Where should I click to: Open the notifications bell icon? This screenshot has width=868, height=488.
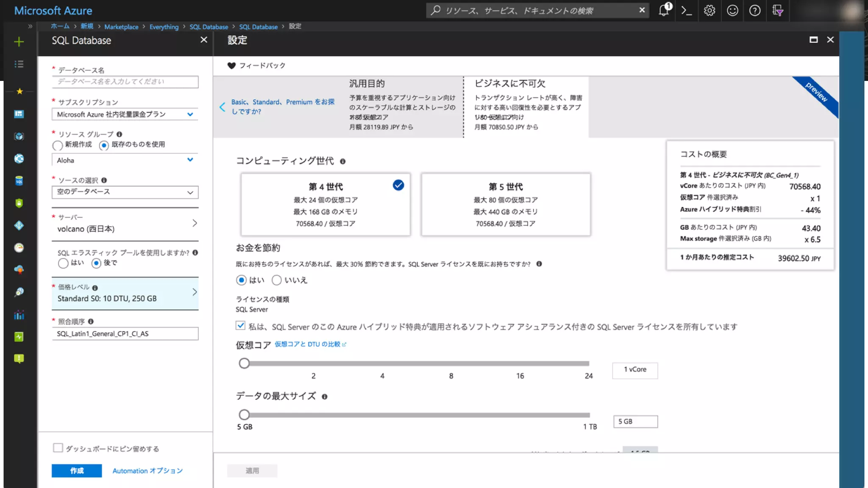tap(664, 11)
